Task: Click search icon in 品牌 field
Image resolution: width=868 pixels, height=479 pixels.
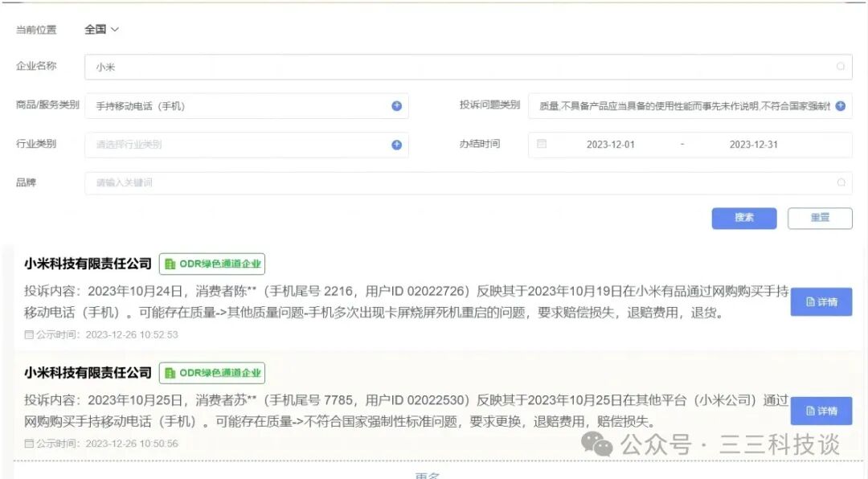Action: [841, 182]
